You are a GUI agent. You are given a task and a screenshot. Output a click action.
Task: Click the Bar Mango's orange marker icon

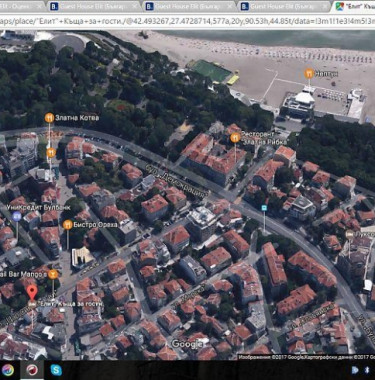pos(53,274)
